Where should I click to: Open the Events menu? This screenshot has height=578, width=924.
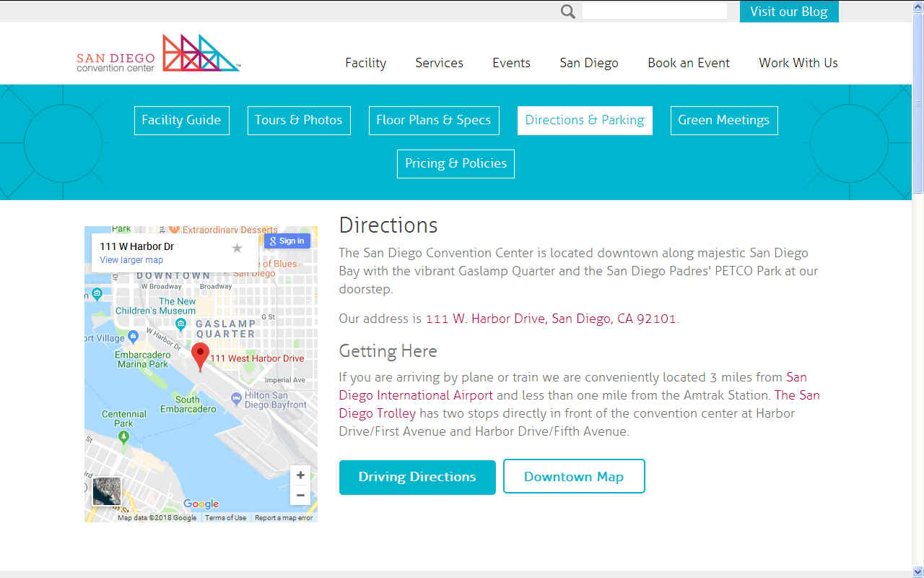[511, 63]
